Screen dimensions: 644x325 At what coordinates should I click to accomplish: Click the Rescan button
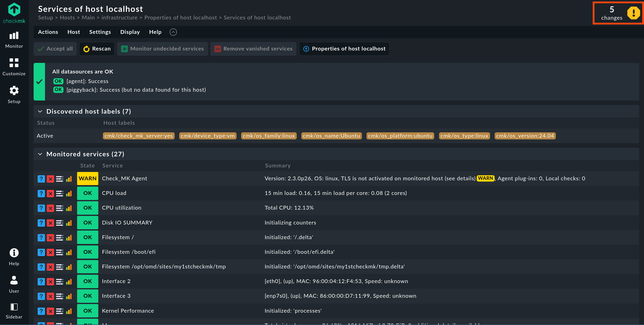point(97,49)
